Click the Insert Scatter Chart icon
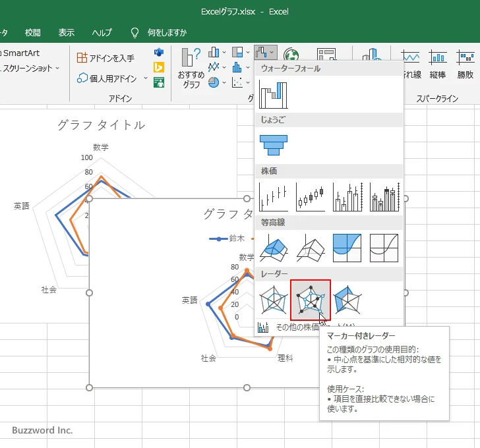The width and height of the screenshot is (480, 448). (237, 82)
